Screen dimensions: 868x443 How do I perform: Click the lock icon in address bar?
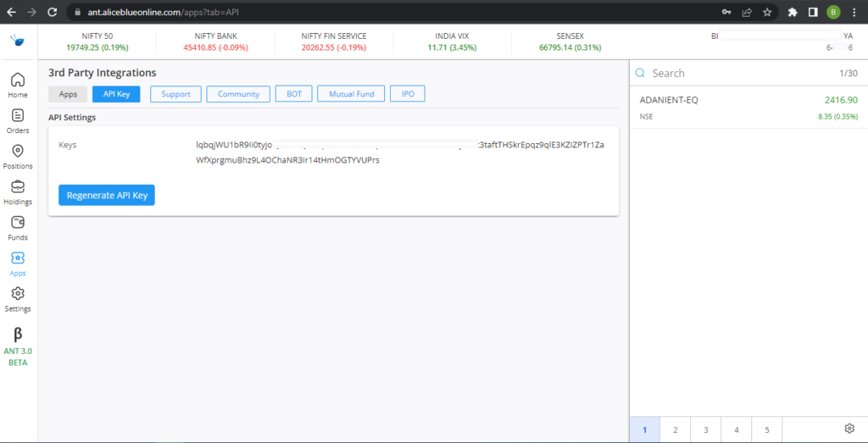pos(77,12)
